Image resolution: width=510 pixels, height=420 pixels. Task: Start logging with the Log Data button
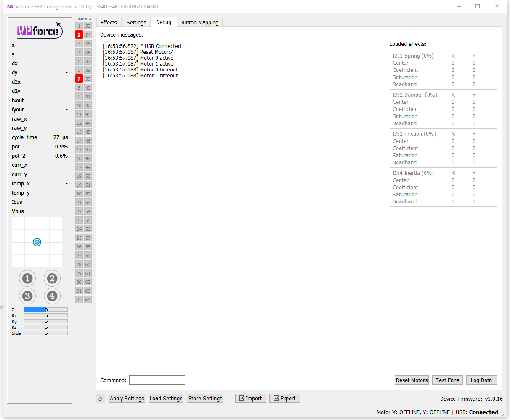(481, 380)
